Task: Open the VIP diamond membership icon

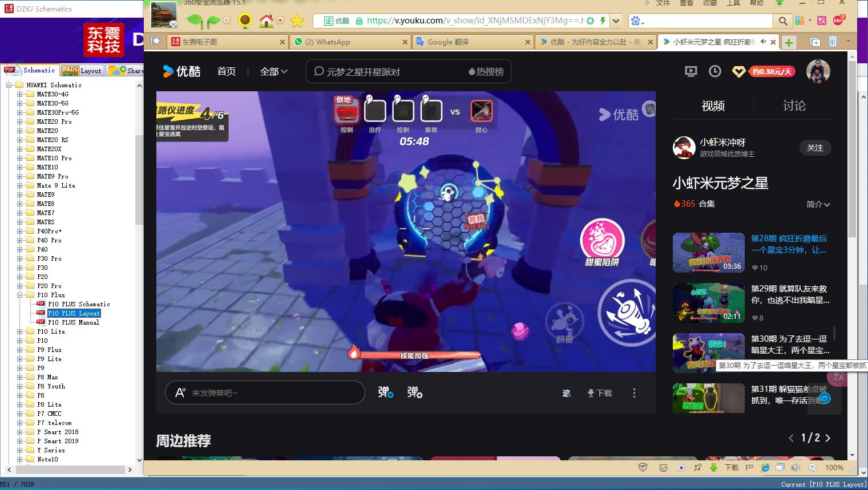Action: click(x=738, y=72)
